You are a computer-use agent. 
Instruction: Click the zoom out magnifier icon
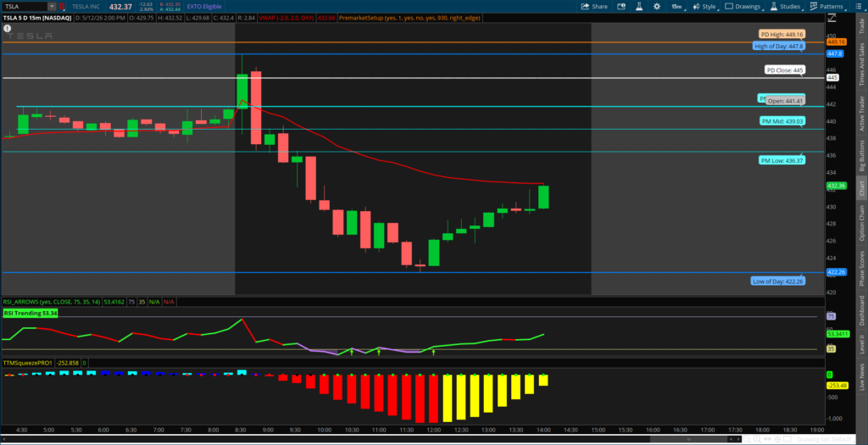pos(748,439)
